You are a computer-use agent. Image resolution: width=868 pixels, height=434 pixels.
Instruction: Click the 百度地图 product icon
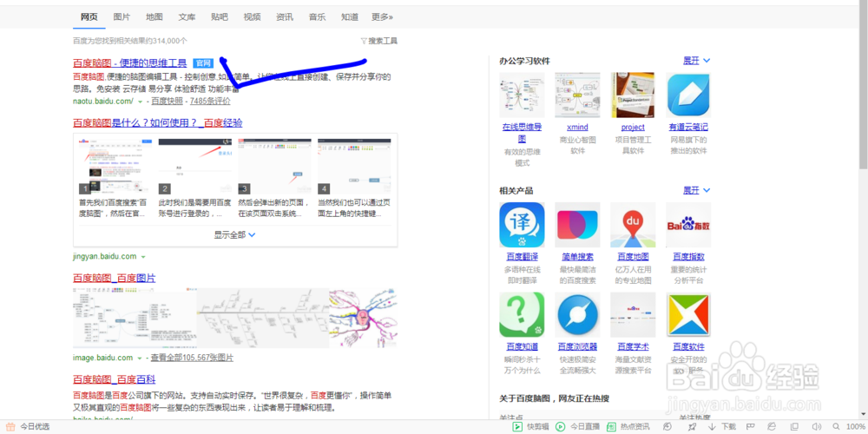633,225
